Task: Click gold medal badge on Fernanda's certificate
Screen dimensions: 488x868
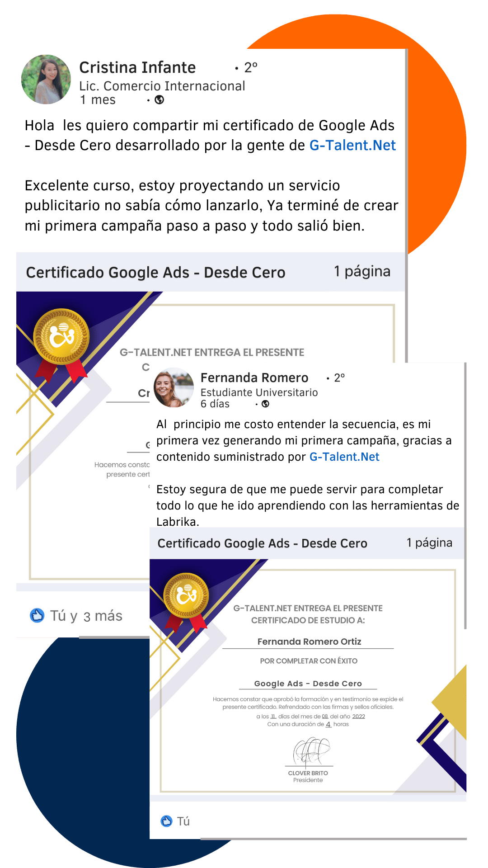Action: pos(186,595)
